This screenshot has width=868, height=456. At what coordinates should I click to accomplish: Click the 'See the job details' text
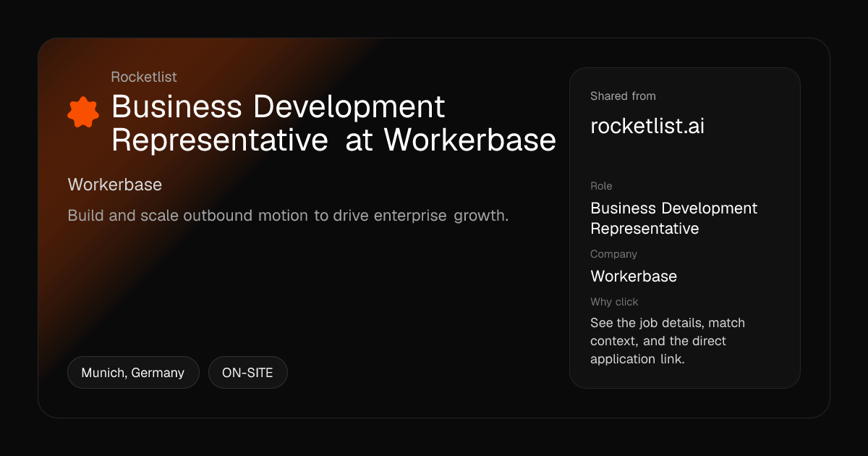pos(668,341)
